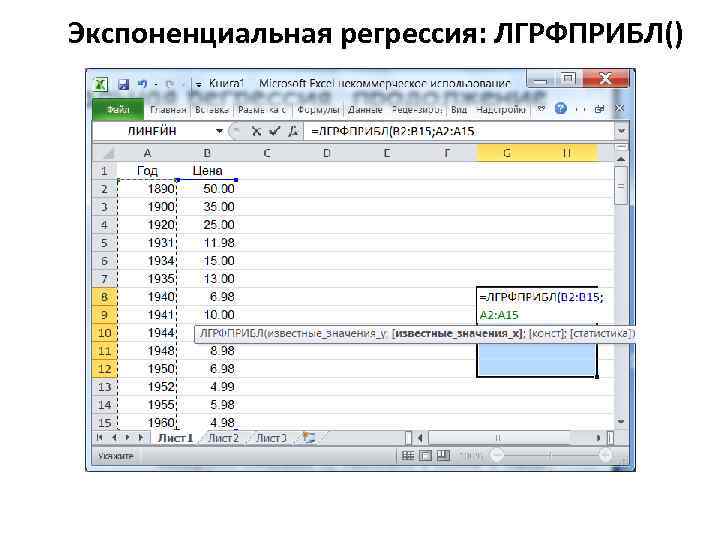Click the zoom slider track
This screenshot has width=720, height=540.
pyautogui.click(x=551, y=456)
